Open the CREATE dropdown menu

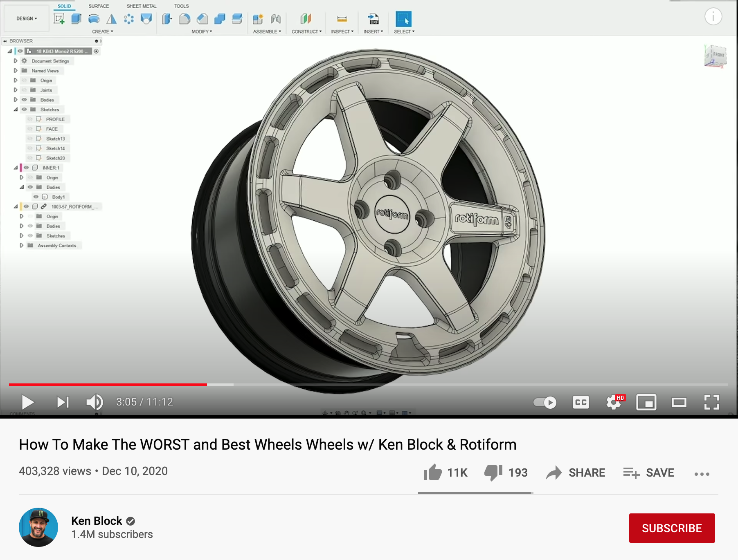103,31
